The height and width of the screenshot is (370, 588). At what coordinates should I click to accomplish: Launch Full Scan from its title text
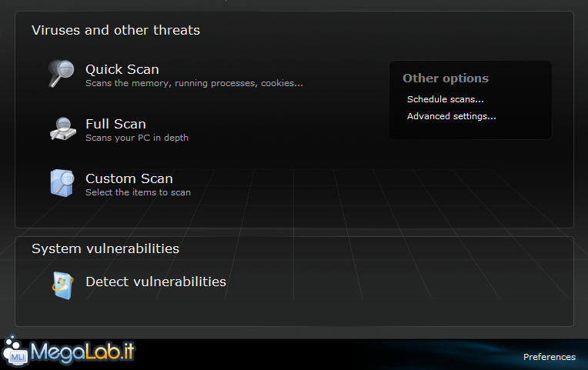115,124
